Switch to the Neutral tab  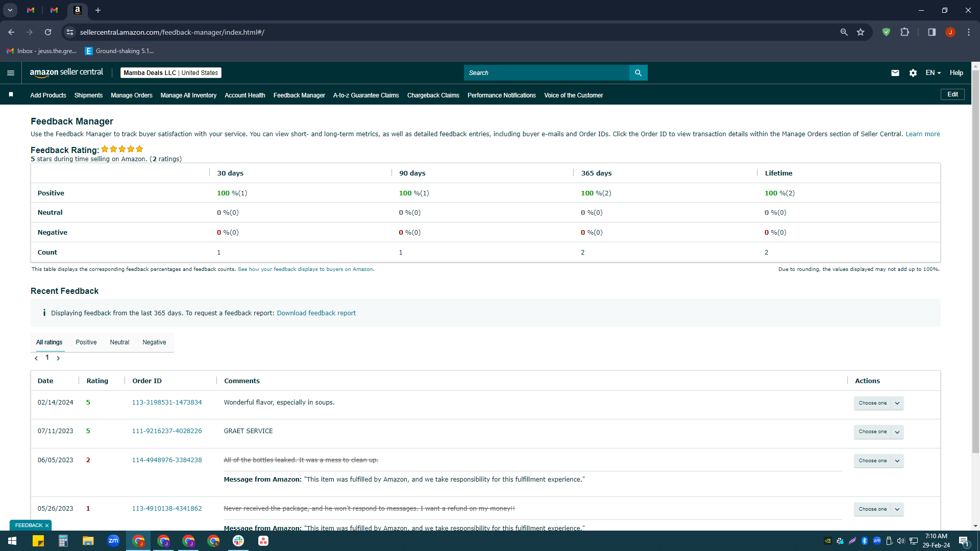point(119,342)
